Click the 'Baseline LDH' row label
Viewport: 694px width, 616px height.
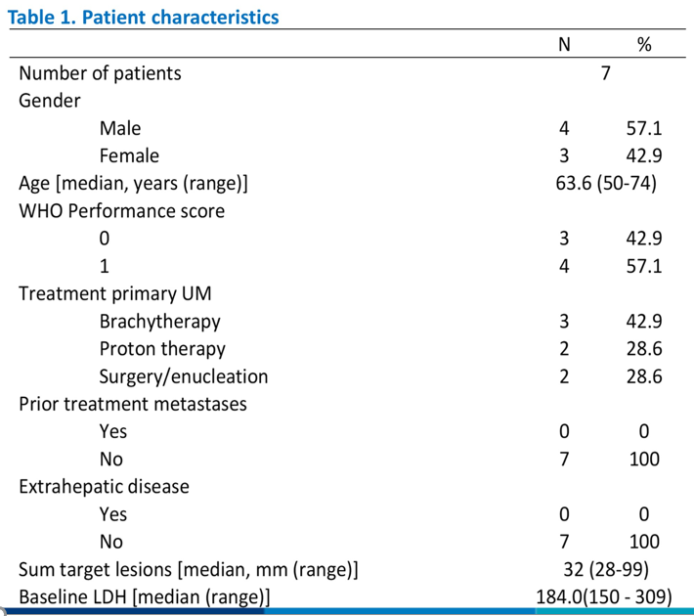click(145, 596)
